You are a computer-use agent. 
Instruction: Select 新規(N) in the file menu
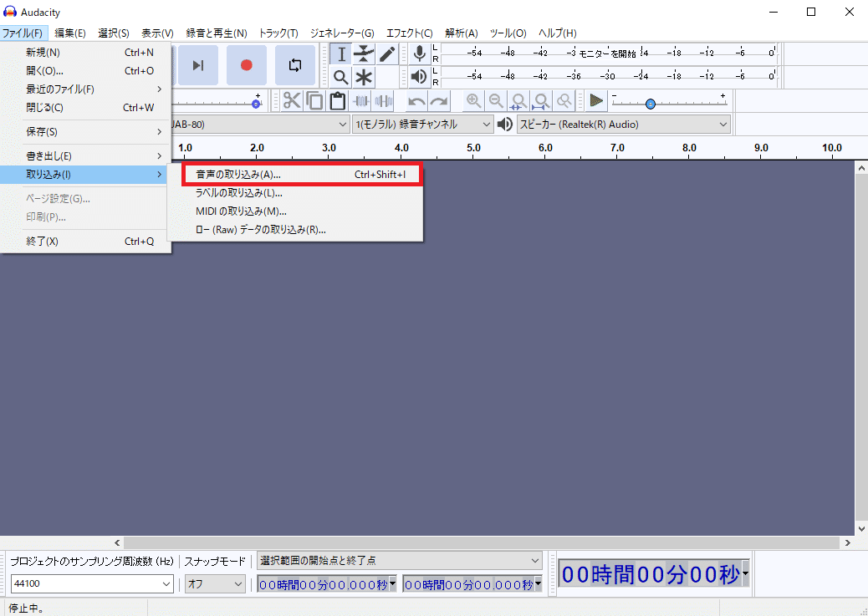(86, 52)
